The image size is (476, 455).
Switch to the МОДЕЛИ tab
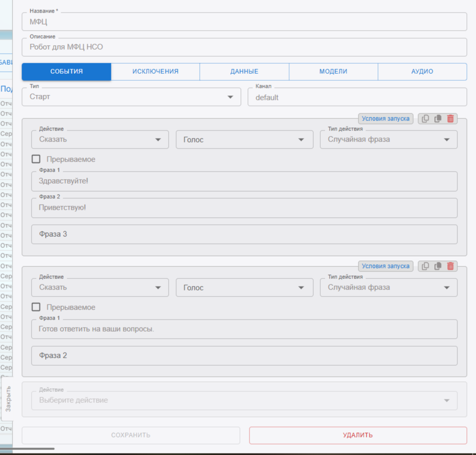(333, 71)
